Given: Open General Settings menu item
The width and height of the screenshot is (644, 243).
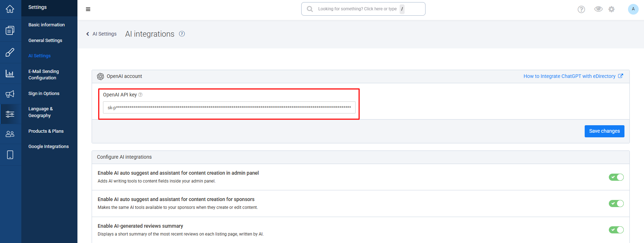Looking at the screenshot, I should (x=45, y=41).
